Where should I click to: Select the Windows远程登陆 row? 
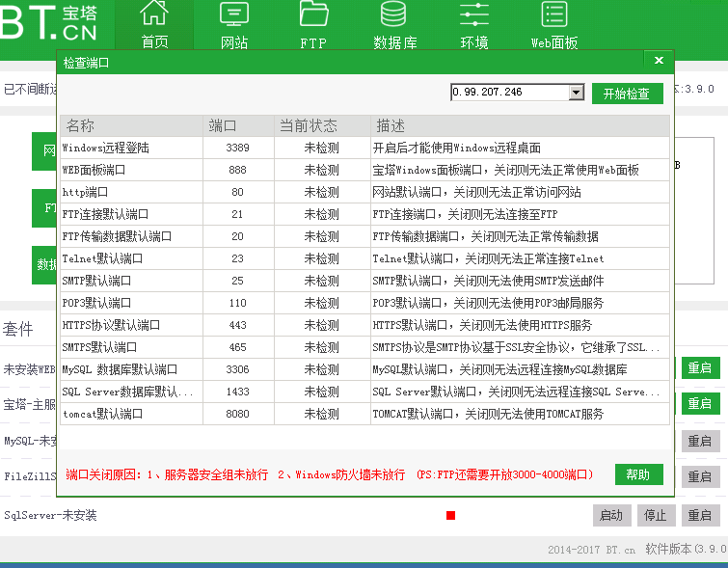pyautogui.click(x=364, y=148)
